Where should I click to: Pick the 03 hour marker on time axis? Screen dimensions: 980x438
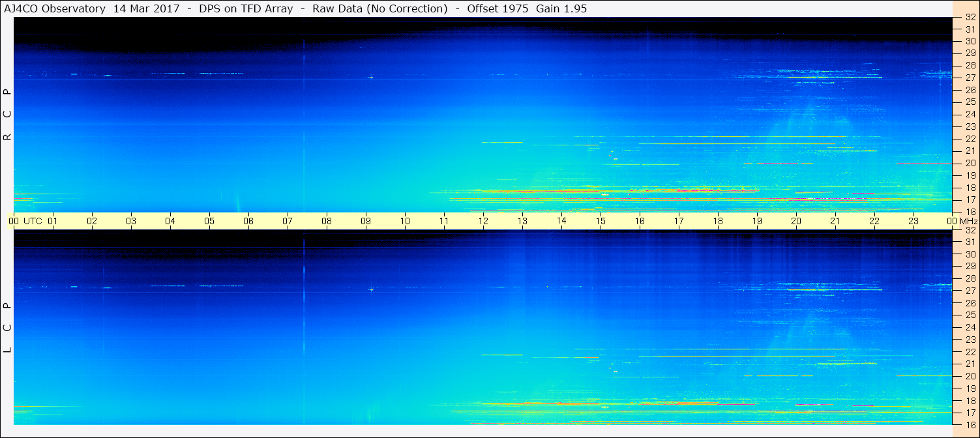tap(131, 221)
